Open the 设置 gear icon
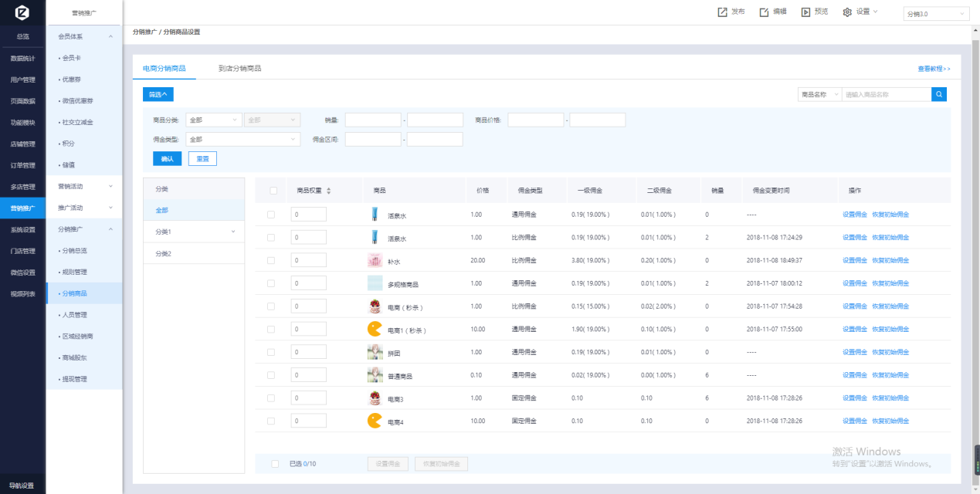The height and width of the screenshot is (494, 980). click(x=847, y=12)
